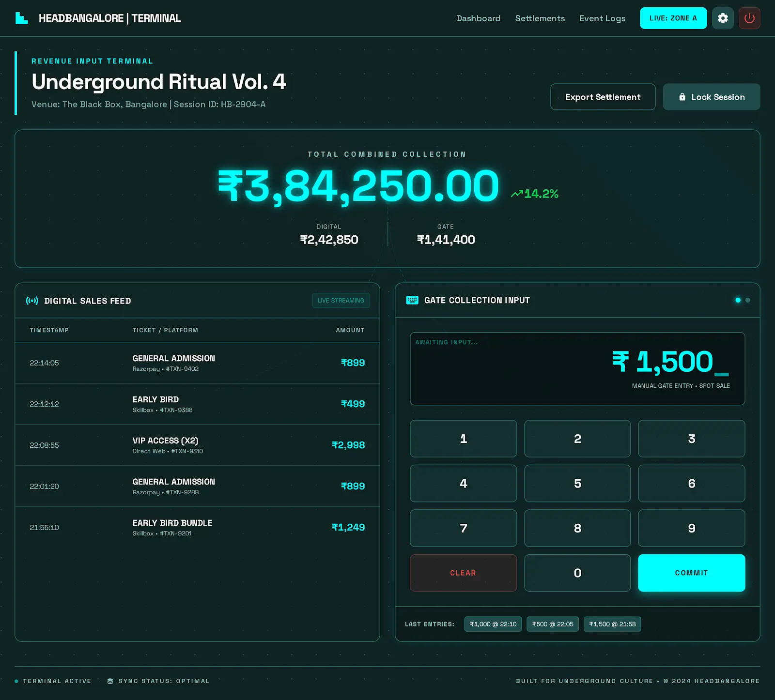Select the second grey dot in Gate panel
This screenshot has width=775, height=700.
click(748, 300)
